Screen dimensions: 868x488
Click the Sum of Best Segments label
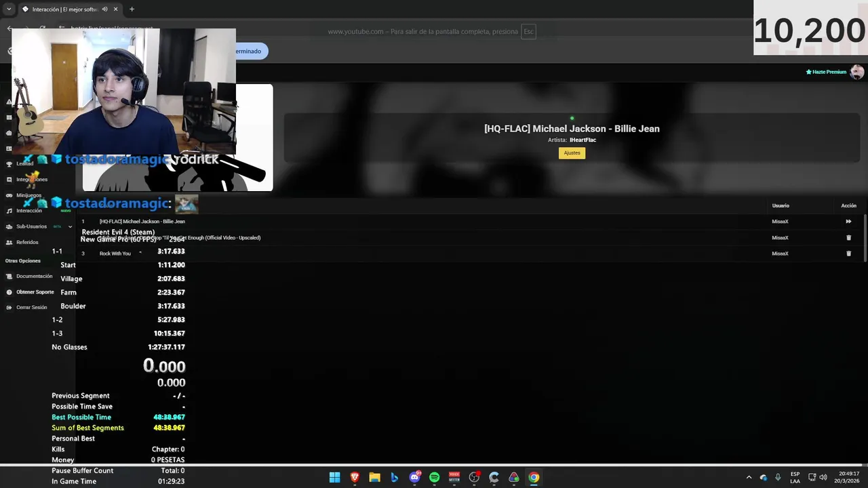point(87,428)
